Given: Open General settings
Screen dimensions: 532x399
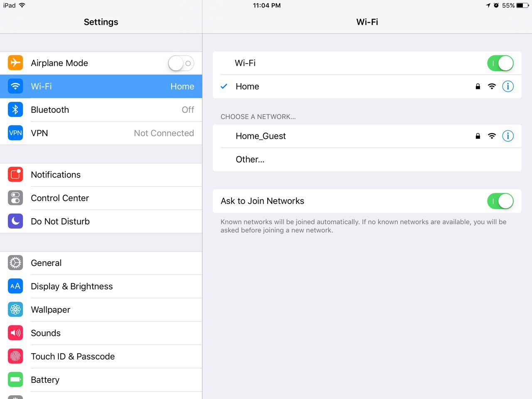Looking at the screenshot, I should (x=101, y=263).
